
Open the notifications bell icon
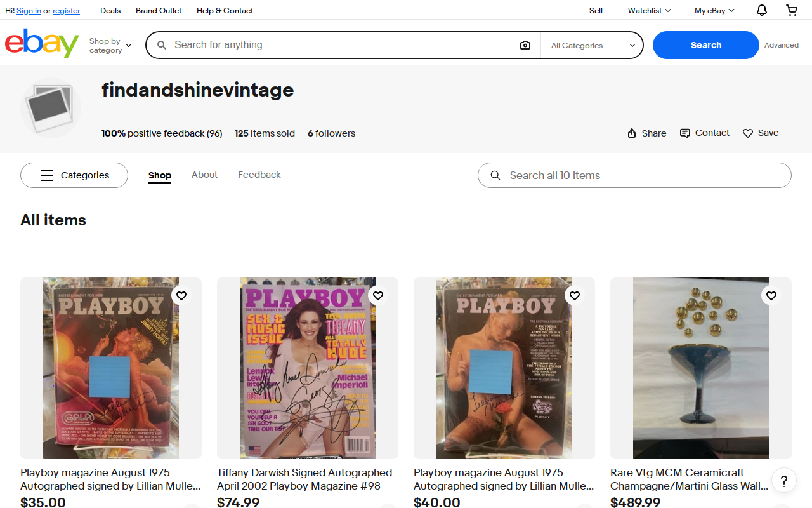tap(762, 10)
